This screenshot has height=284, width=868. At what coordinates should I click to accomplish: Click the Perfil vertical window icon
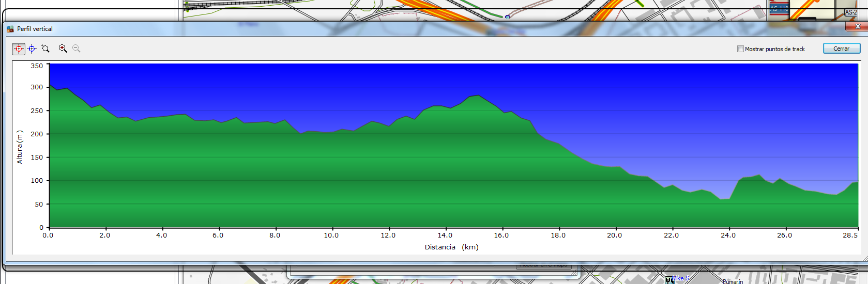pyautogui.click(x=10, y=29)
